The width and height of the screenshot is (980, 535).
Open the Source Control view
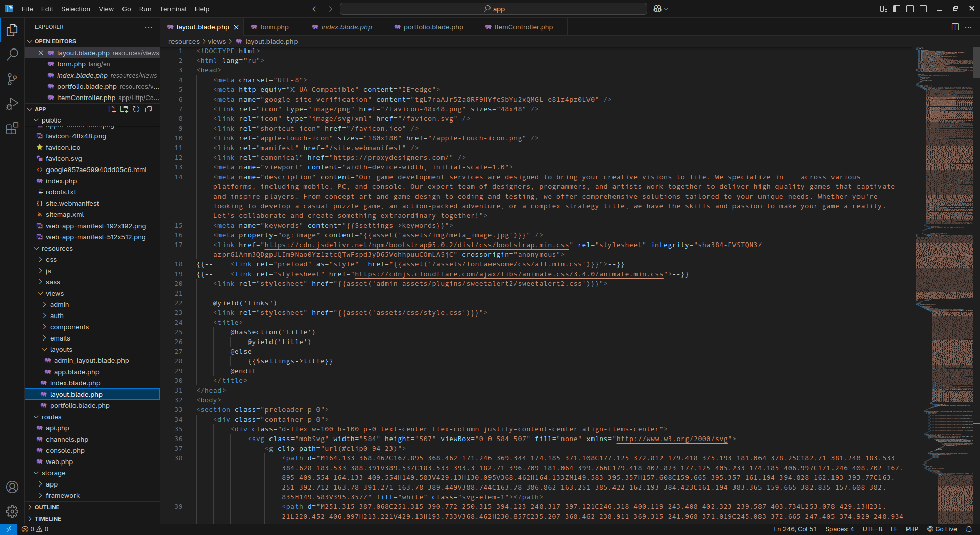[12, 79]
